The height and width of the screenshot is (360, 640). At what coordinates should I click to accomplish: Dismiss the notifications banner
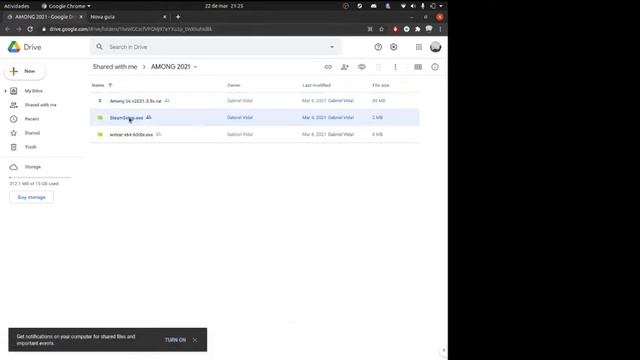tap(195, 340)
